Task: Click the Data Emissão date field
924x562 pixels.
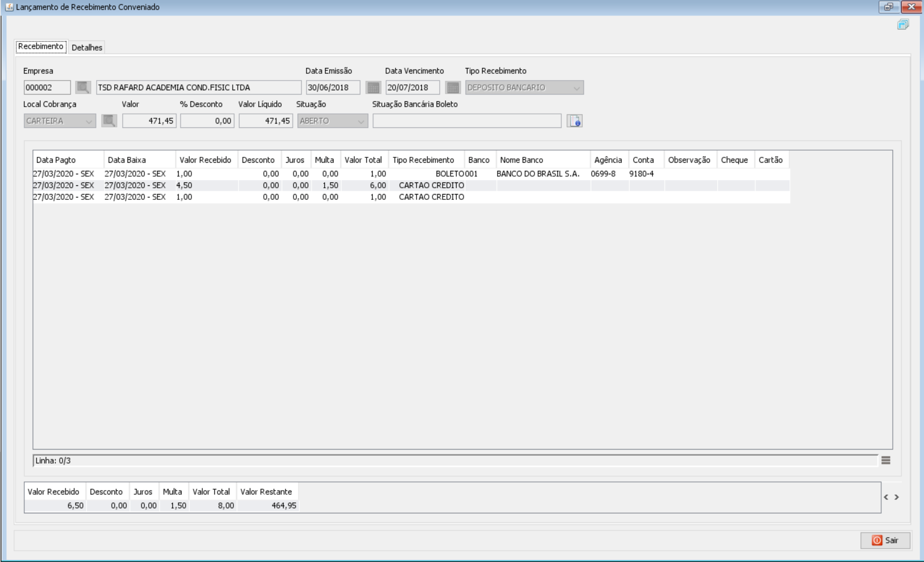Action: (x=333, y=87)
